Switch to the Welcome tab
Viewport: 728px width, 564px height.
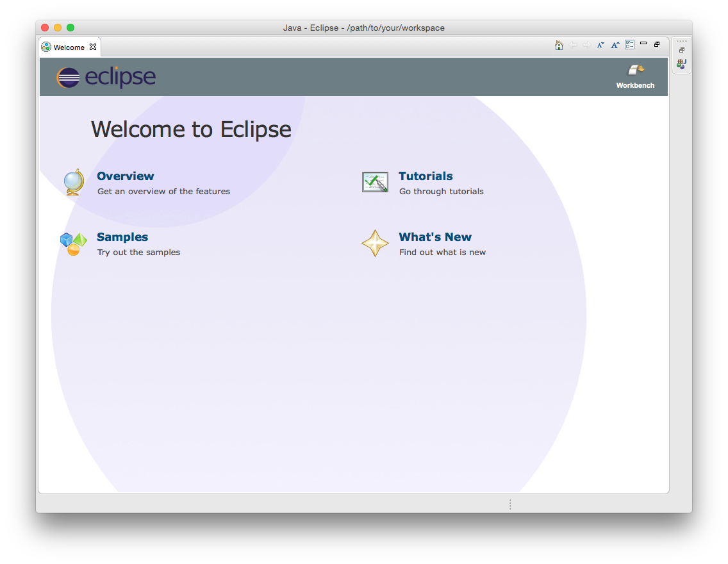[66, 47]
